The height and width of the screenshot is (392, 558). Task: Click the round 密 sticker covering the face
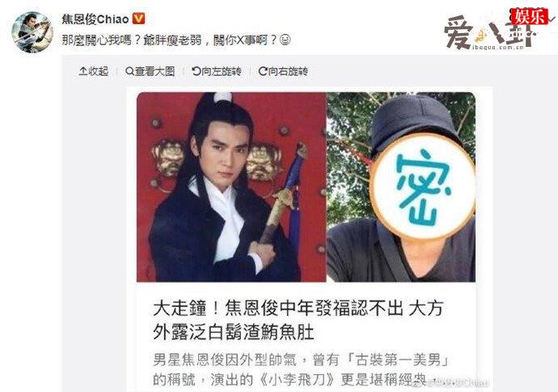tap(422, 186)
